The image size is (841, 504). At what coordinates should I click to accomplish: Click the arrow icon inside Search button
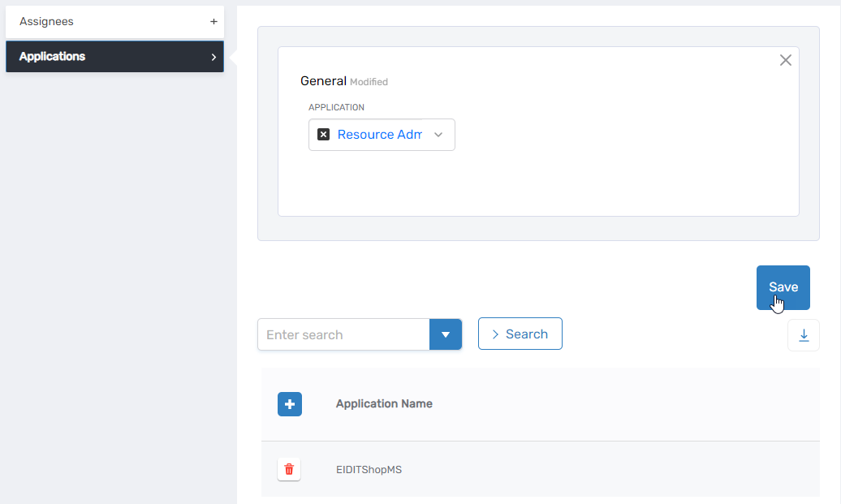pyautogui.click(x=495, y=334)
